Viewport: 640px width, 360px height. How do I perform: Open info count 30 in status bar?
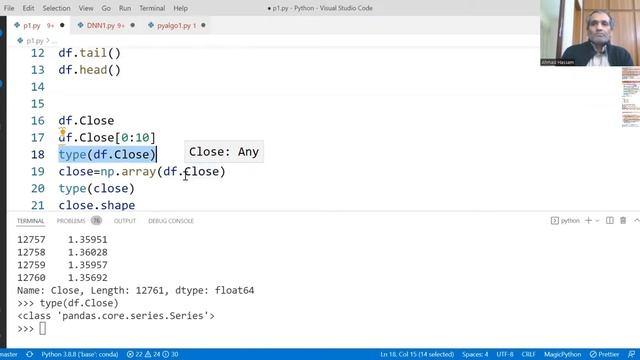click(x=171, y=354)
